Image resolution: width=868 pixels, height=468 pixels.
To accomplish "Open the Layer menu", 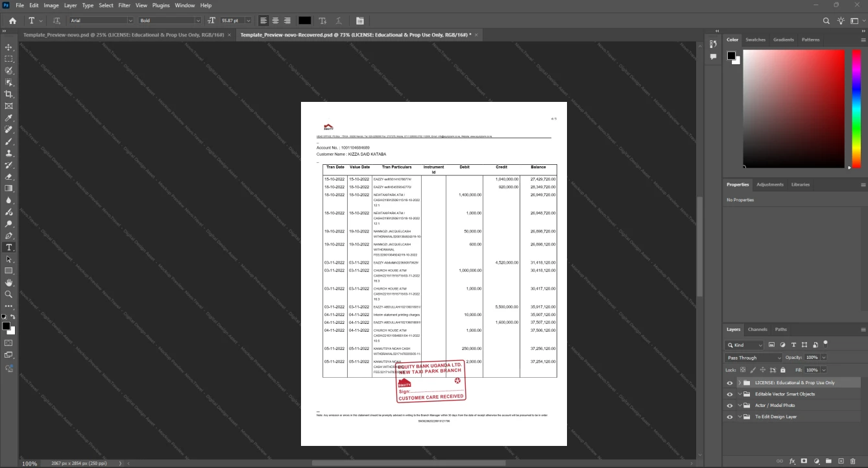I will tap(70, 5).
